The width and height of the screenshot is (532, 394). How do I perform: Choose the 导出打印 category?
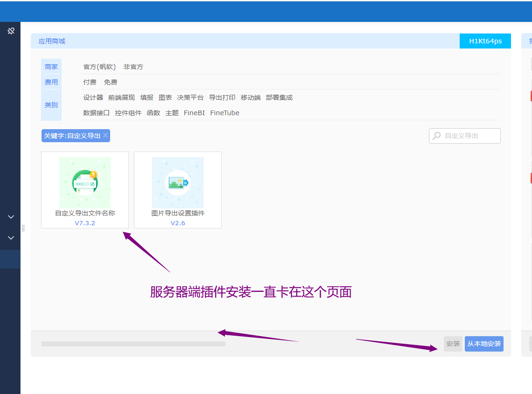click(x=222, y=98)
